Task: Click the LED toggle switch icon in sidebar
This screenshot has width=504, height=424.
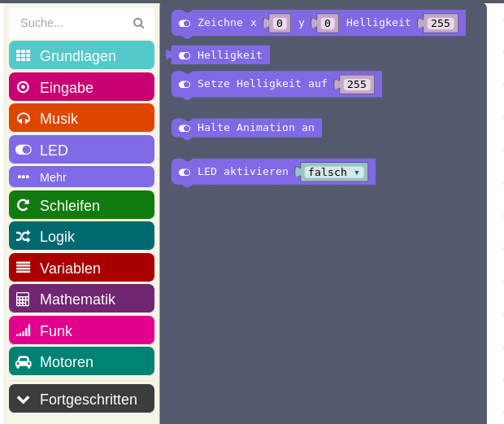Action: point(24,150)
